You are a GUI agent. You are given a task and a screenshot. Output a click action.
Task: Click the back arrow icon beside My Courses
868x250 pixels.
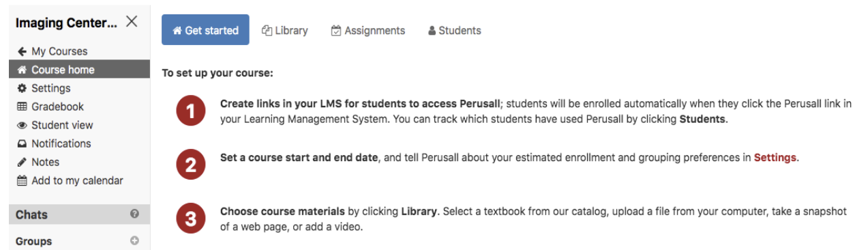tap(22, 51)
